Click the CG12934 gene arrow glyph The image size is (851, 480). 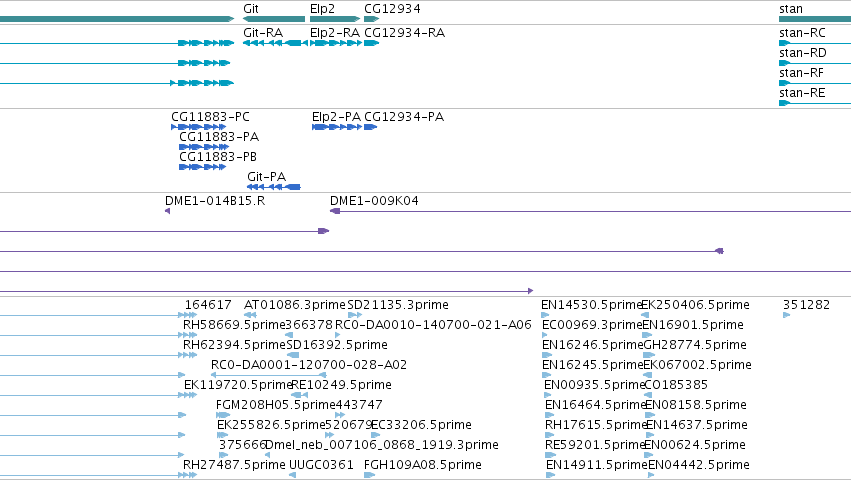point(371,19)
